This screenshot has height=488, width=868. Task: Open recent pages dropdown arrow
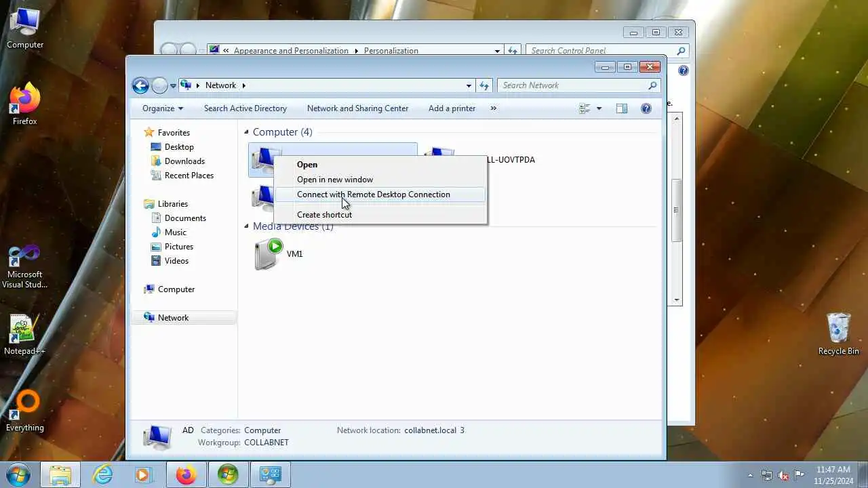(x=173, y=85)
